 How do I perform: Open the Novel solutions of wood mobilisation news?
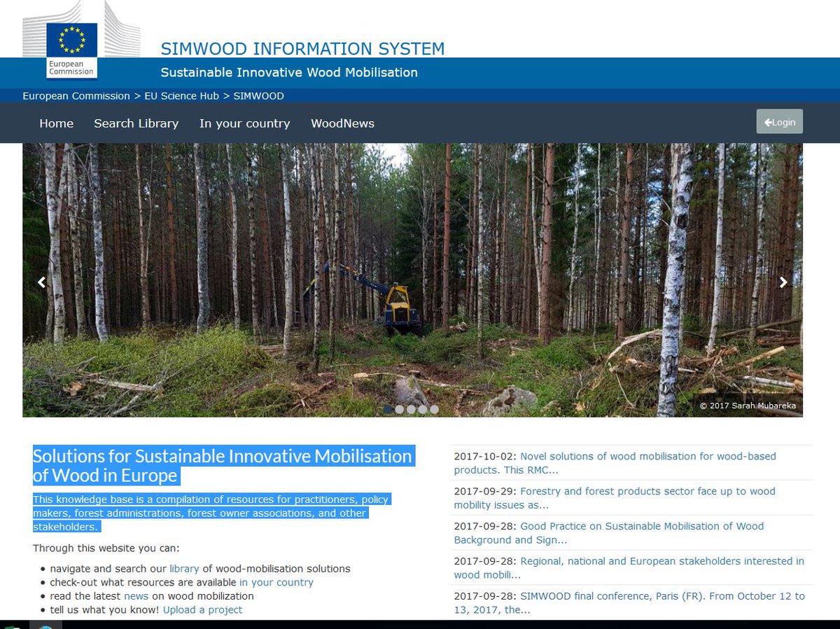click(x=615, y=463)
